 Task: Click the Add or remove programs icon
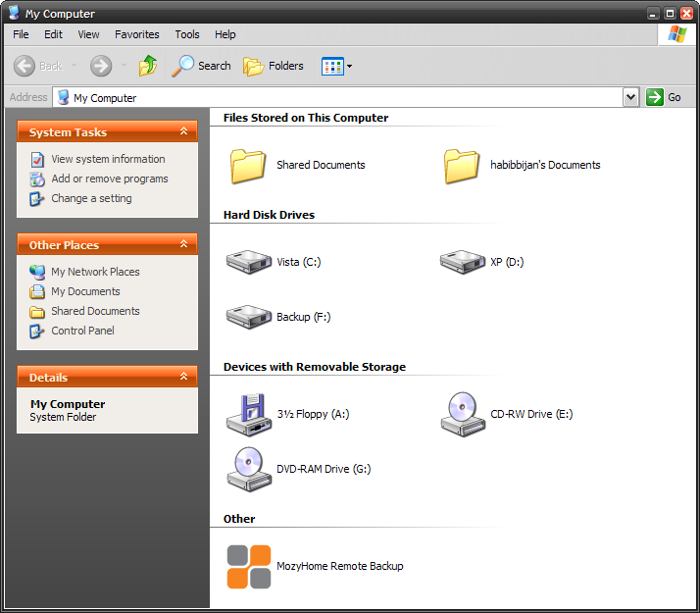pos(37,179)
